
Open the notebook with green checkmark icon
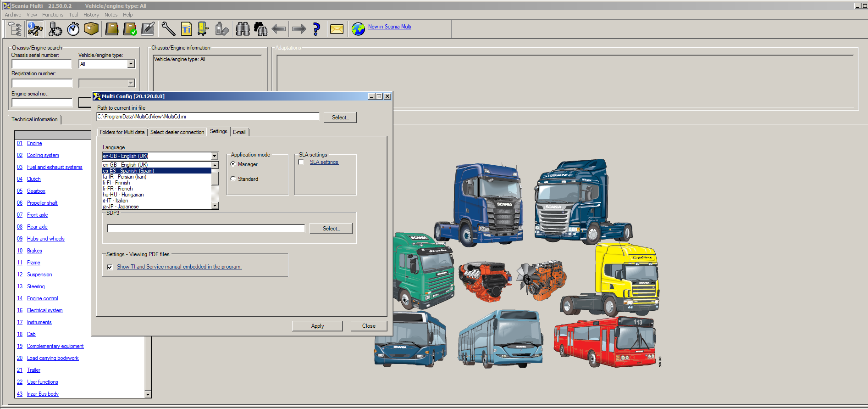tap(130, 29)
